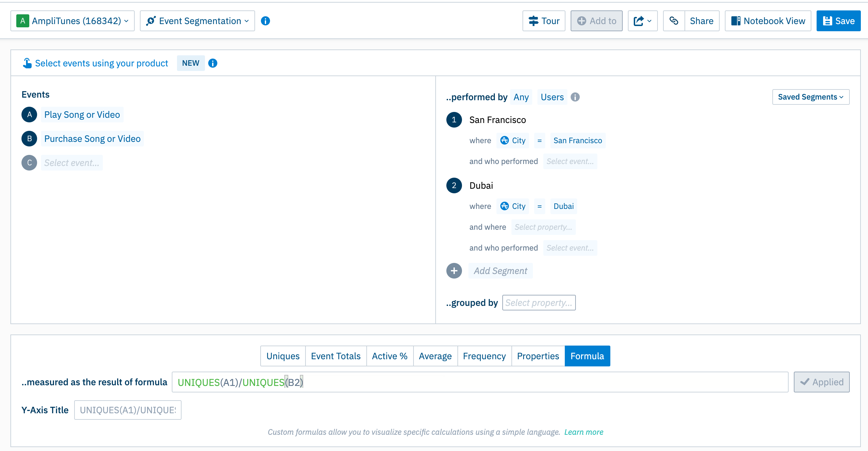Open the export arrow icon menu
This screenshot has width=868, height=451.
(642, 21)
